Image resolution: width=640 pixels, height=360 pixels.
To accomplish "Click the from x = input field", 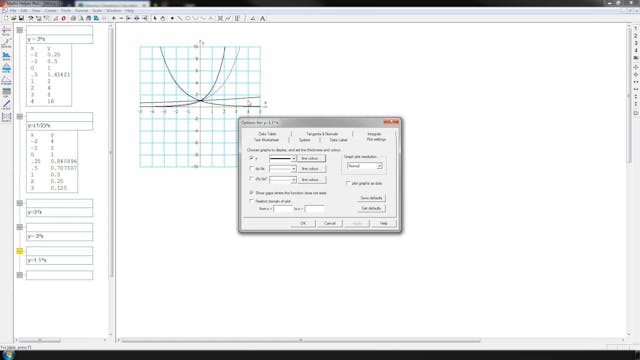I will 283,209.
